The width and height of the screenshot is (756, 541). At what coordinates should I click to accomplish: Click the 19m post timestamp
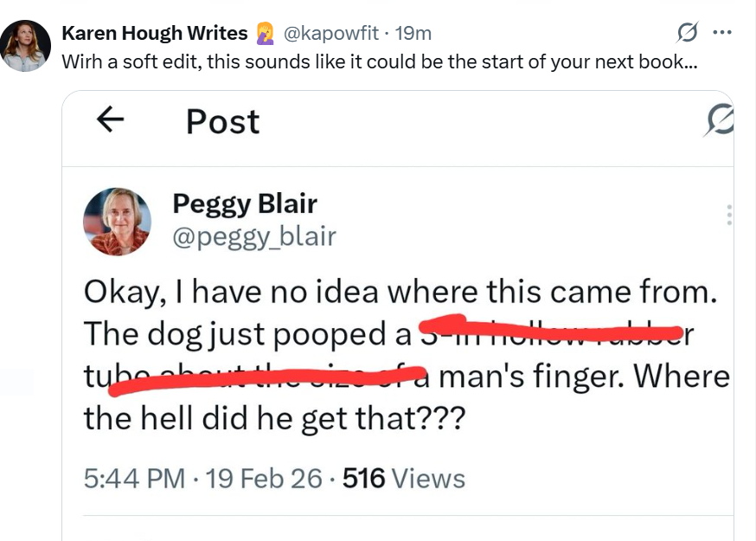click(413, 34)
